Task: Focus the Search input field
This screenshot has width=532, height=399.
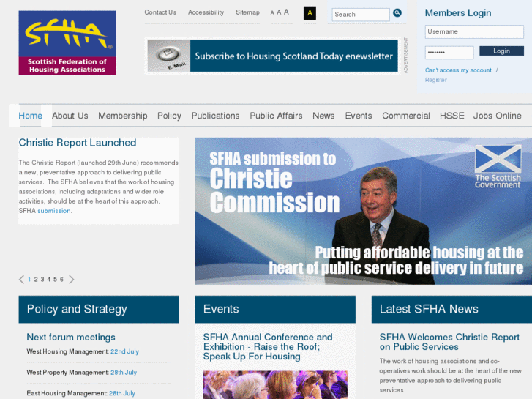Action: tap(361, 14)
